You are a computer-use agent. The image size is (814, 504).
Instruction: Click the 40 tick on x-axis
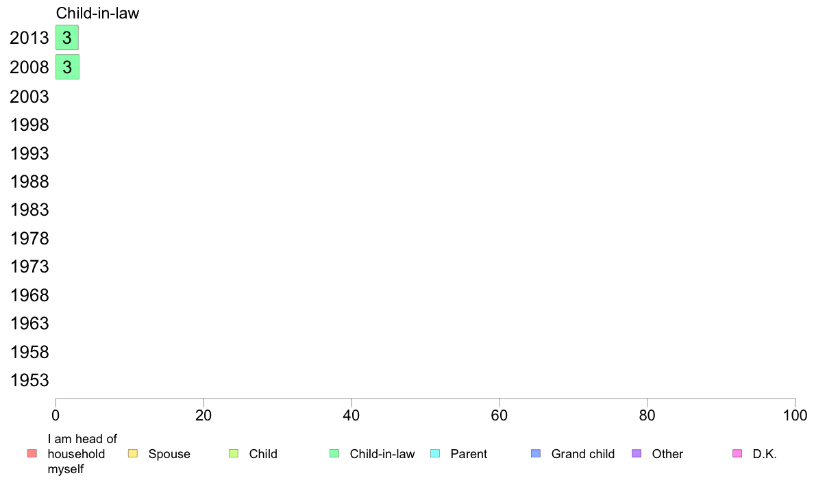pos(351,416)
